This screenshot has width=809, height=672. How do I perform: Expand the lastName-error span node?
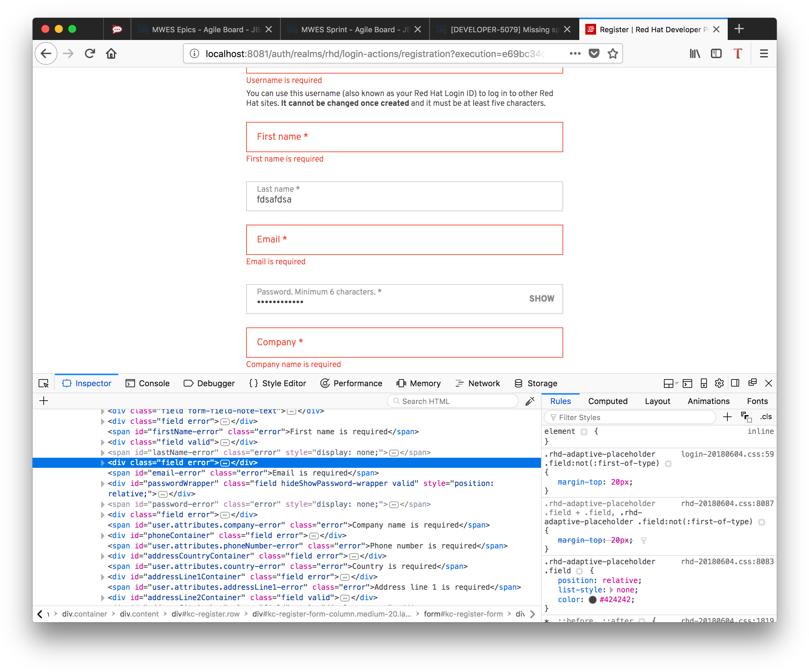[x=102, y=452]
